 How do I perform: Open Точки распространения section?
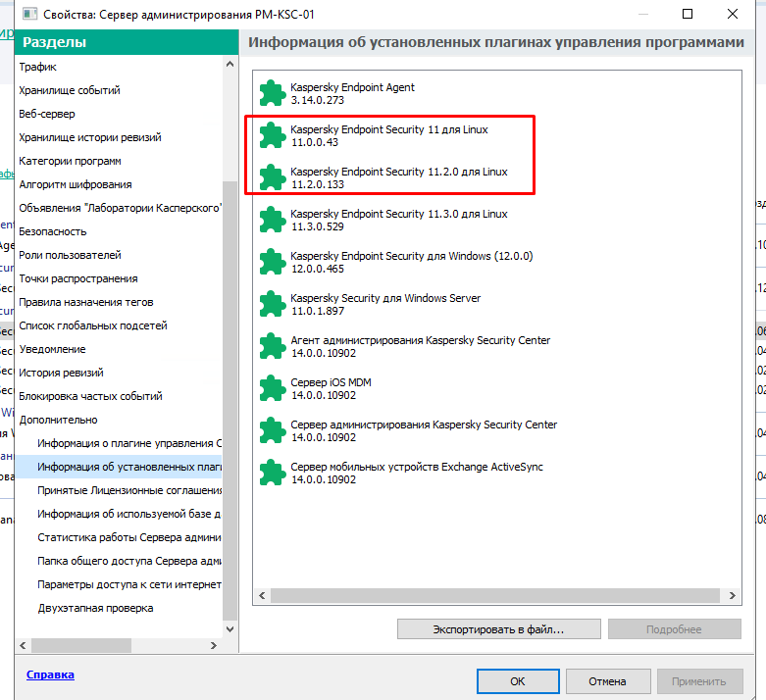click(78, 278)
